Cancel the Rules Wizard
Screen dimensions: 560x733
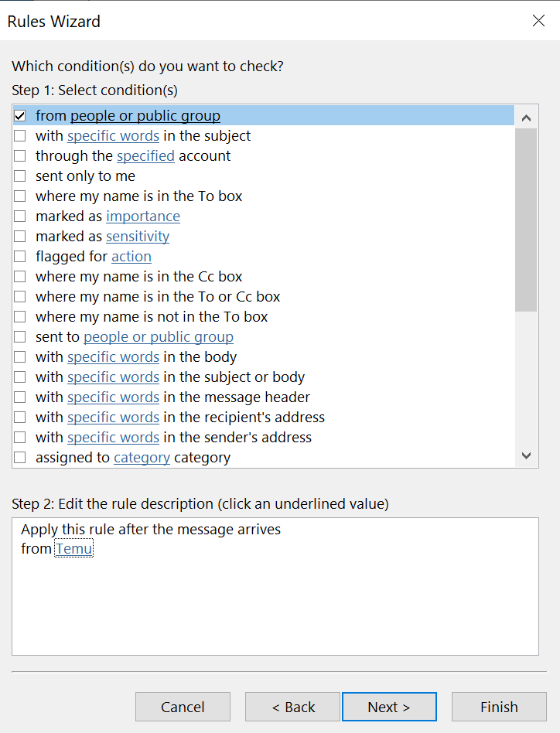coord(183,706)
